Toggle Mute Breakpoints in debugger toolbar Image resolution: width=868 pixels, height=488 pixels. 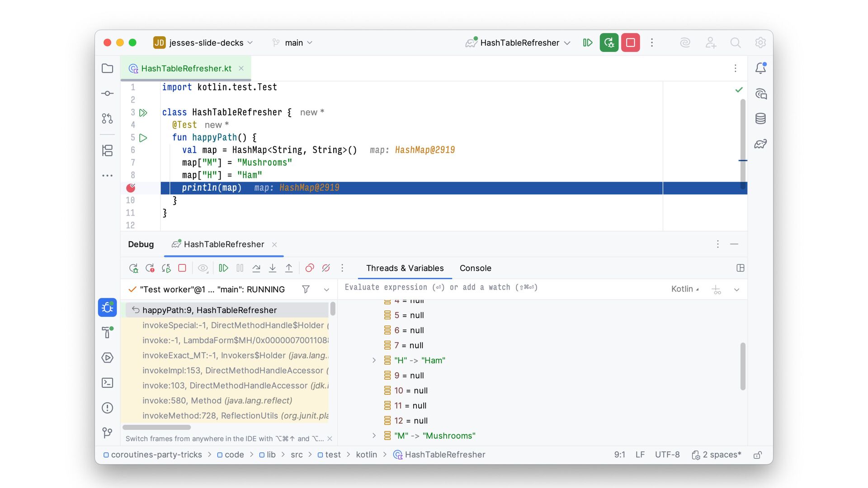[x=326, y=268]
